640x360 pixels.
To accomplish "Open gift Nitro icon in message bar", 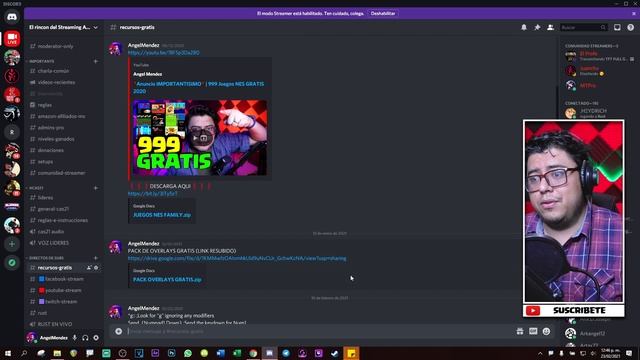I will coord(520,331).
